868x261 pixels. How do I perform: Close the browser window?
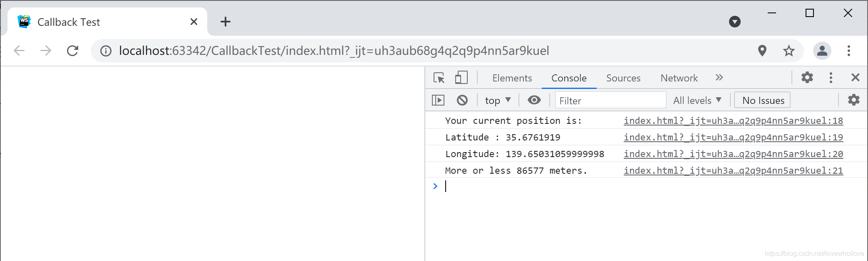coord(848,13)
